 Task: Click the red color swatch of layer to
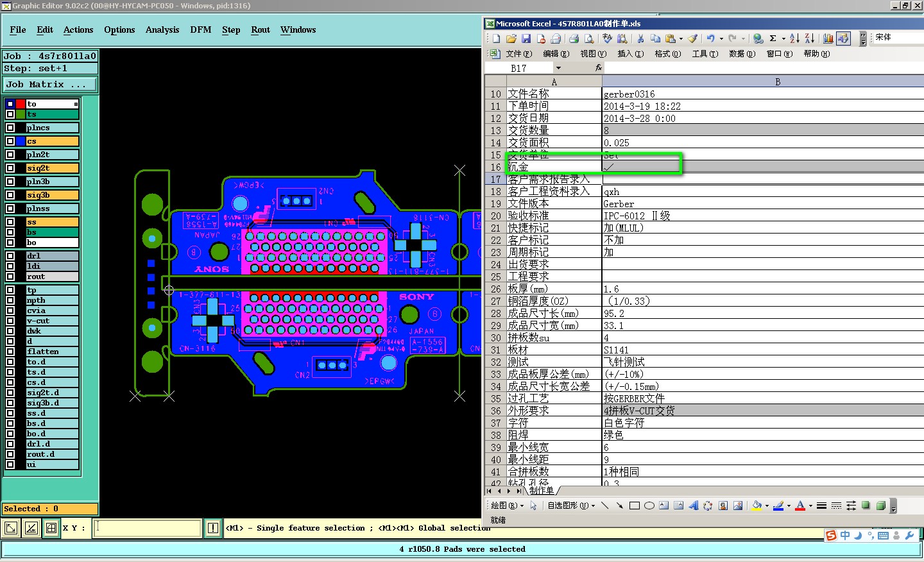pyautogui.click(x=21, y=104)
